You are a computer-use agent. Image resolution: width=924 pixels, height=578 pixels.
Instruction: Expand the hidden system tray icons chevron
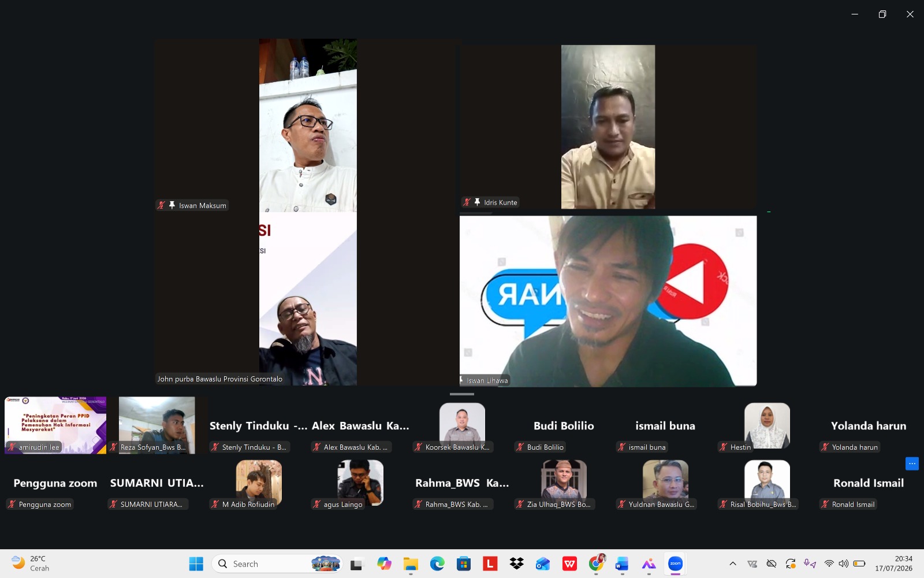coord(733,564)
